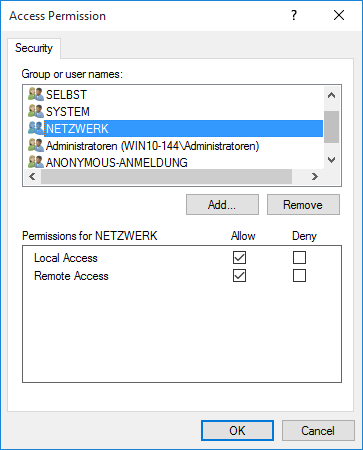Click the NETZWERK group icon
The height and width of the screenshot is (450, 363).
tap(36, 128)
